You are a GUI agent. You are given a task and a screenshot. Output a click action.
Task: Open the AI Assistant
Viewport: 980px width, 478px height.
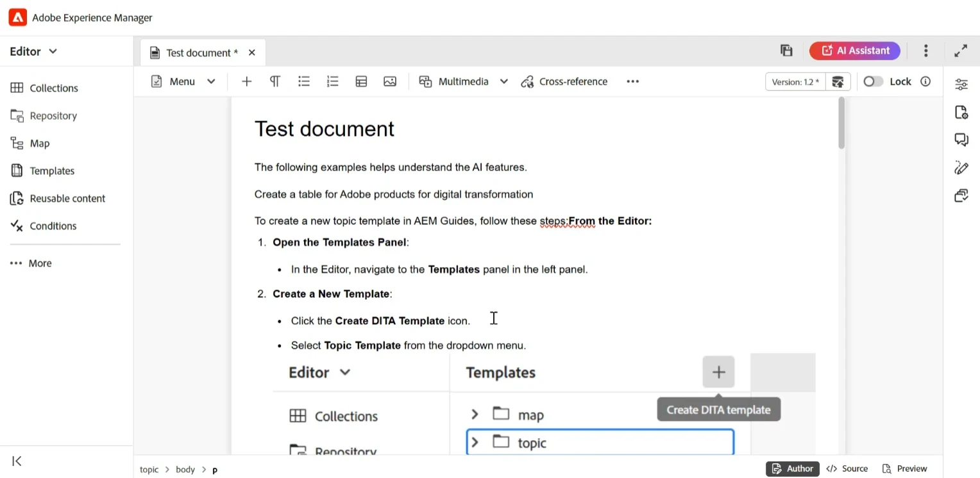click(855, 51)
